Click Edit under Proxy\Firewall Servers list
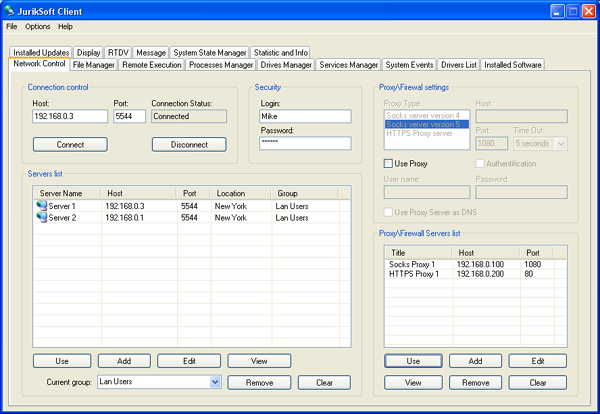 pyautogui.click(x=538, y=361)
